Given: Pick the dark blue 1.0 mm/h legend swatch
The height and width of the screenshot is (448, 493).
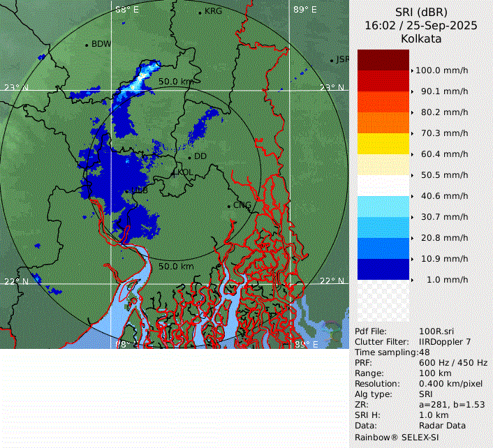Looking at the screenshot, I should click(x=383, y=269).
